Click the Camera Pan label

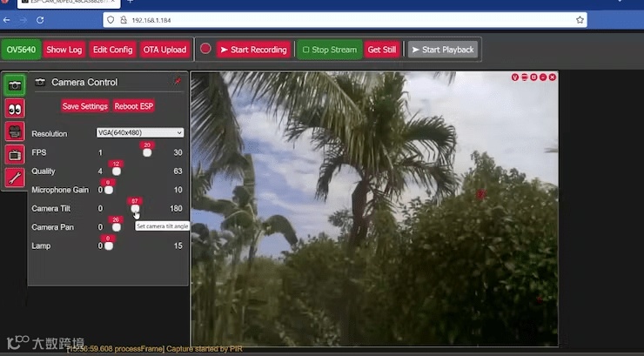[x=52, y=226]
